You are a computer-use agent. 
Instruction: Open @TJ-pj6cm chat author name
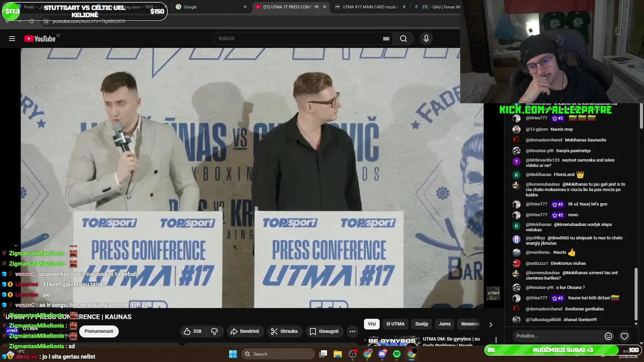point(537,129)
